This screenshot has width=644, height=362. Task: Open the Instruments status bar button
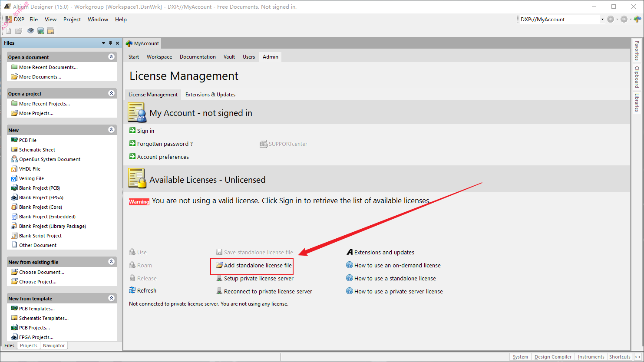pos(591,357)
